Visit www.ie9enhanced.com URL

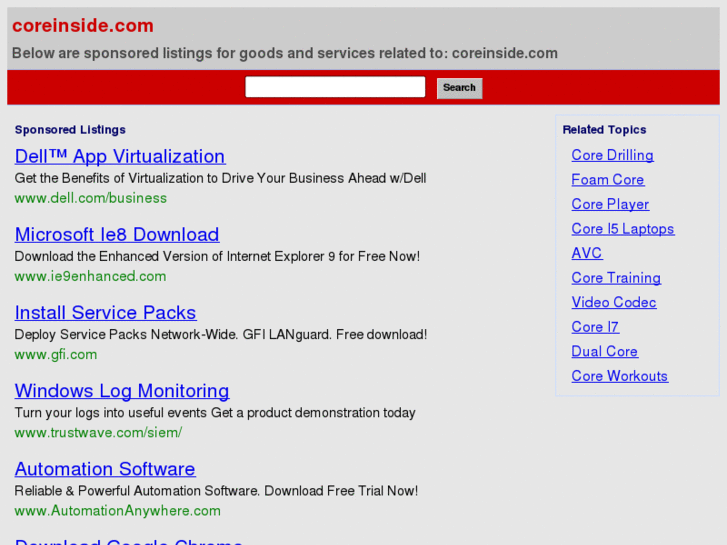(x=90, y=276)
